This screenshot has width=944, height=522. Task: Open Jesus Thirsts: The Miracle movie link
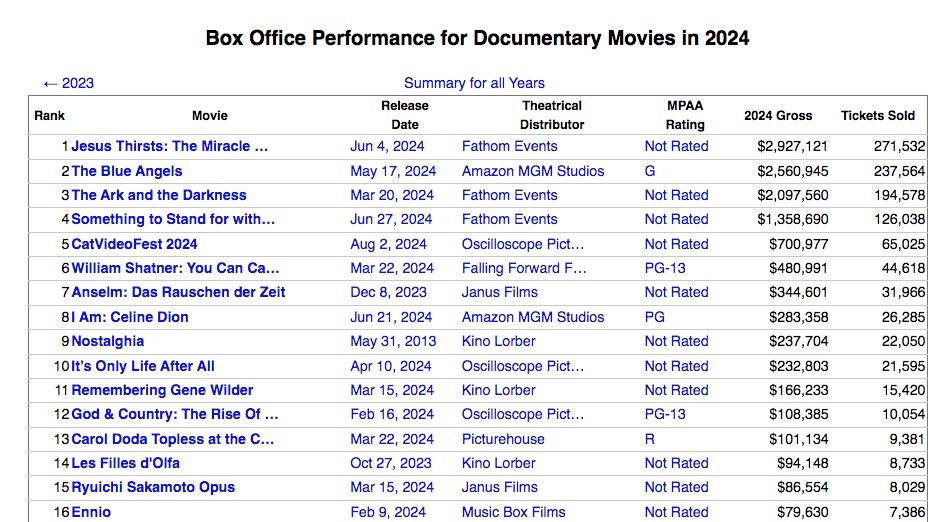(x=169, y=146)
